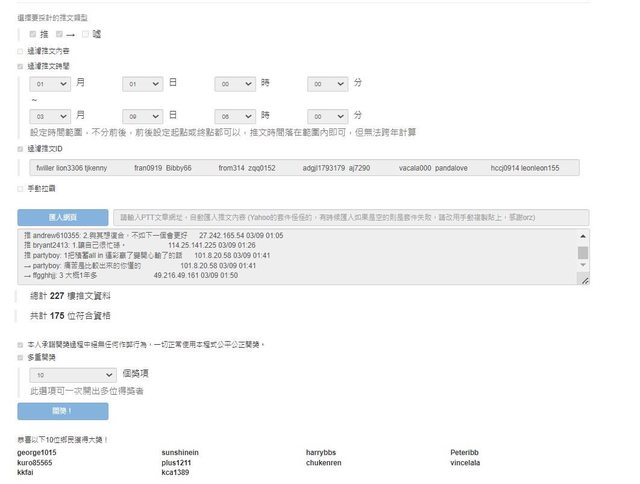Open the start day dropdown

point(142,86)
